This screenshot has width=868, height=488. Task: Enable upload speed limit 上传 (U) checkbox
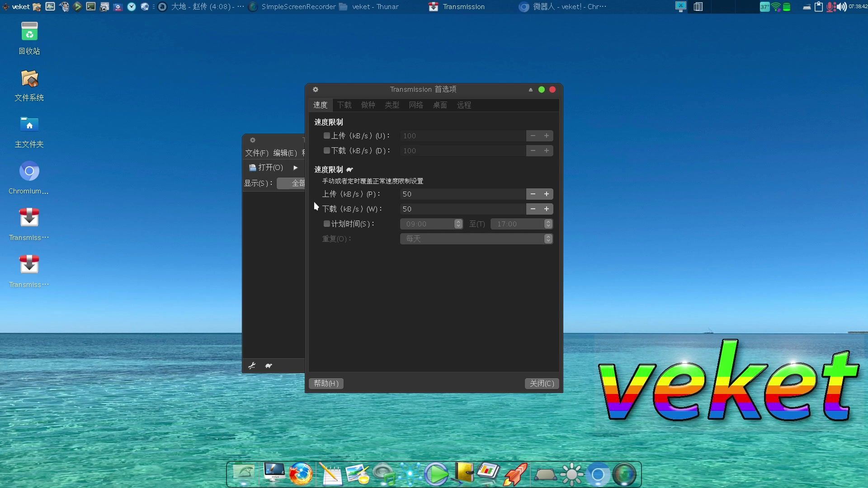326,136
